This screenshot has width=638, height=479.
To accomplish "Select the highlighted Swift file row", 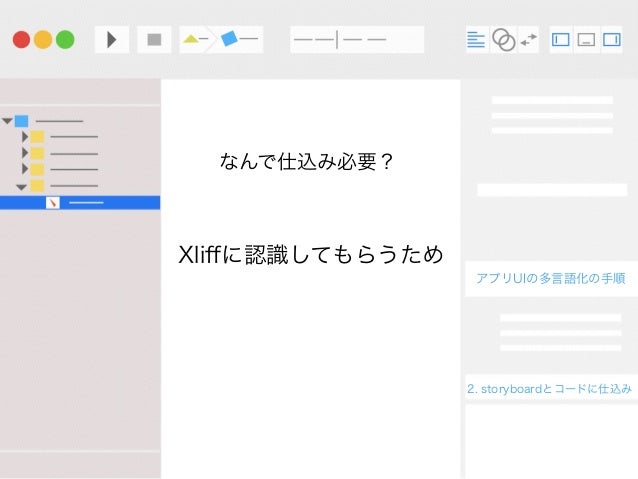I will pyautogui.click(x=80, y=203).
